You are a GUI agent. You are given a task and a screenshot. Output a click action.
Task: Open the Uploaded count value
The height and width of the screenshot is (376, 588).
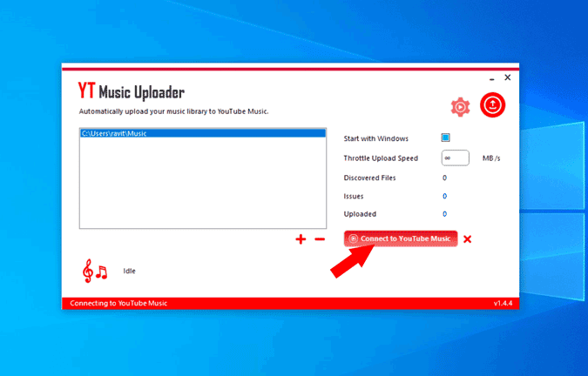pos(444,214)
